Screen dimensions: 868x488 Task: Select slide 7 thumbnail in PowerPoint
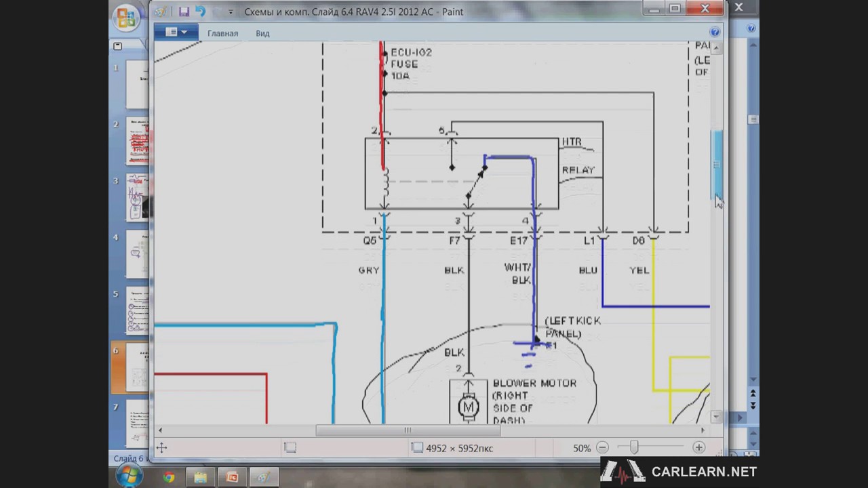136,423
